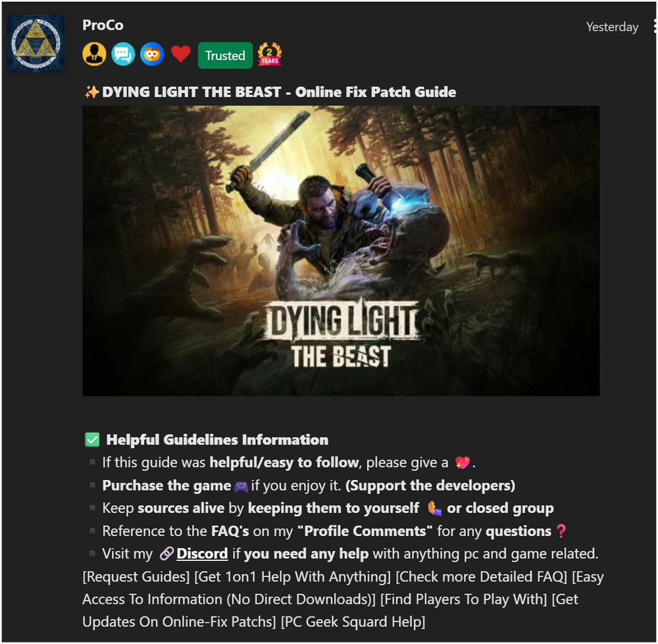This screenshot has width=658, height=644.
Task: Click the red question mark emoji
Action: (561, 531)
